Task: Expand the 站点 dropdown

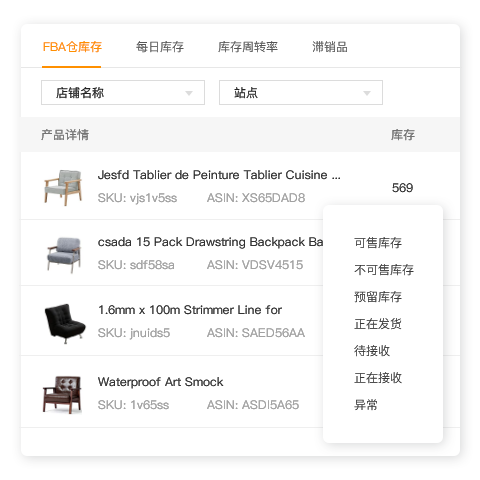Action: (x=301, y=92)
